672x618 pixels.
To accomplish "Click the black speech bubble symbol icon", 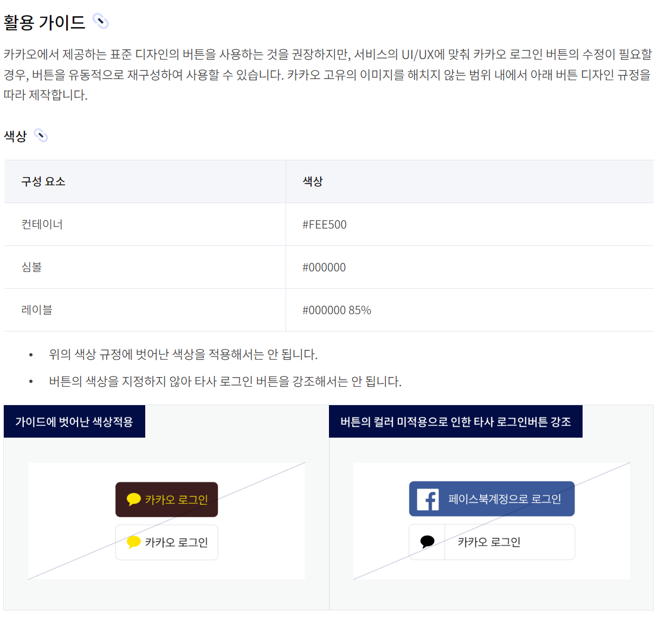I will coord(427,542).
